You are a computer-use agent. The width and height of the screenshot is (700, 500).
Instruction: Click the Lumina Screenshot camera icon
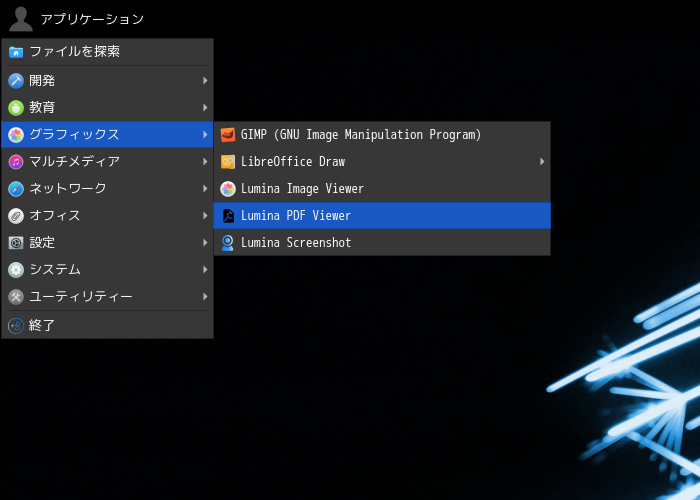(228, 243)
